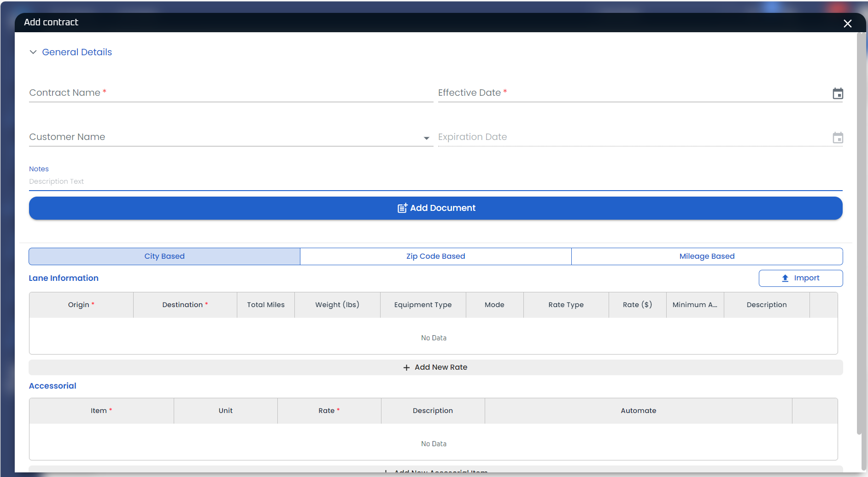Click the Add Document button
Screen dimensions: 868x477
pyautogui.click(x=435, y=208)
